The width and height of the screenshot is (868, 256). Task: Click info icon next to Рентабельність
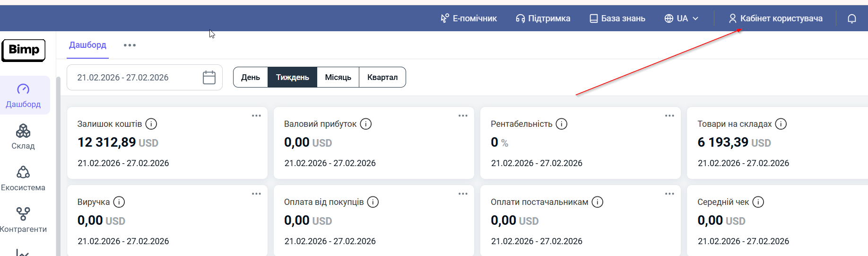click(561, 124)
